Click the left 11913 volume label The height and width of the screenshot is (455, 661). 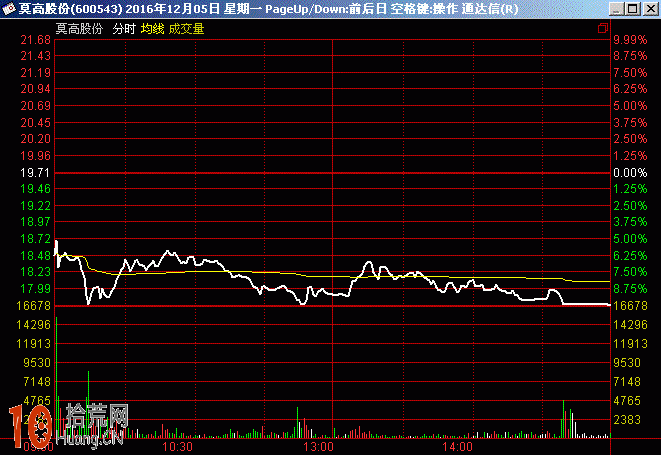33,344
